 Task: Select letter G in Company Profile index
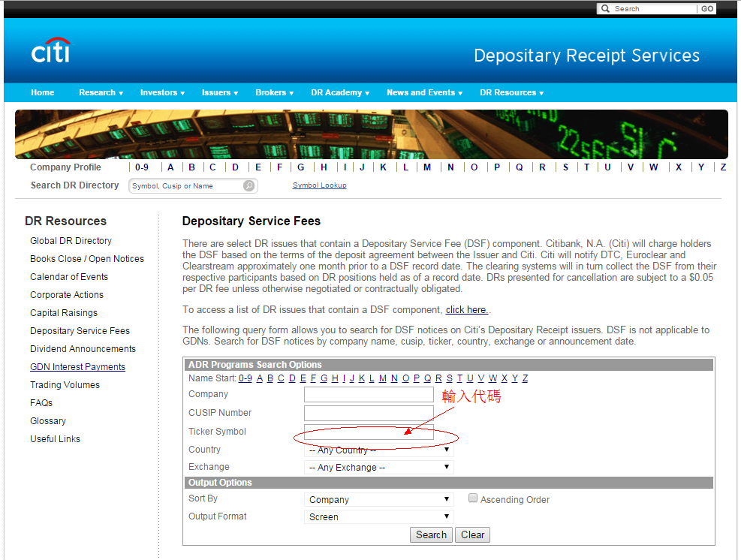point(300,167)
